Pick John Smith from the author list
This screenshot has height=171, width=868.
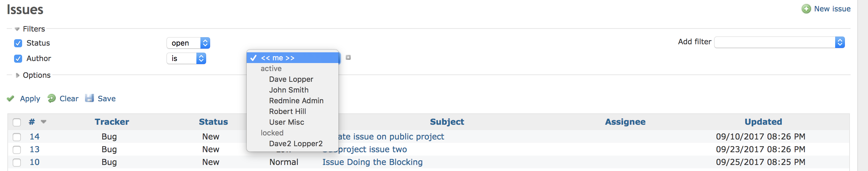tap(289, 90)
